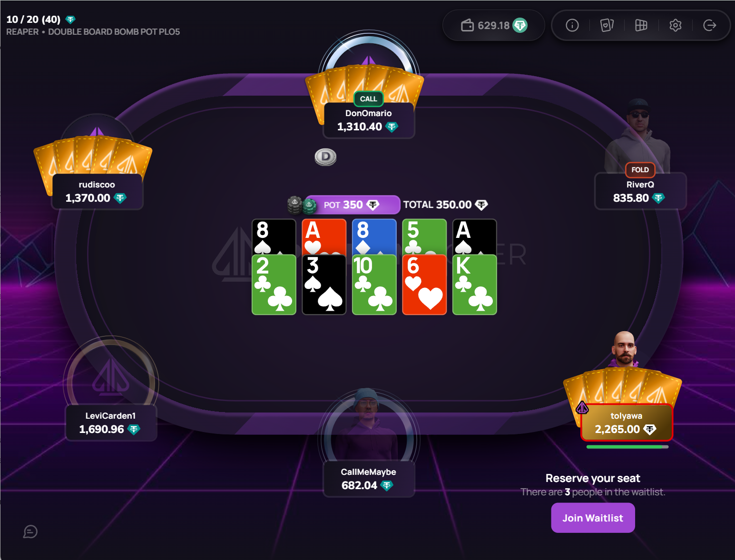
Task: Click the King of clubs board card
Action: (x=475, y=285)
